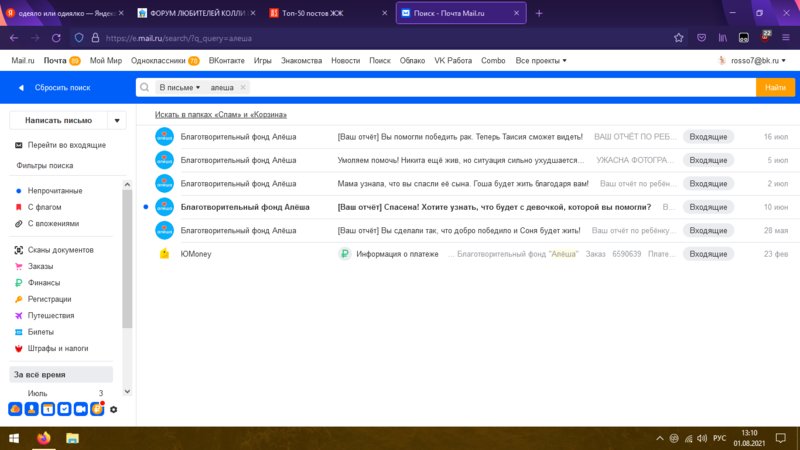Bookmark this page with star icon

pos(679,38)
